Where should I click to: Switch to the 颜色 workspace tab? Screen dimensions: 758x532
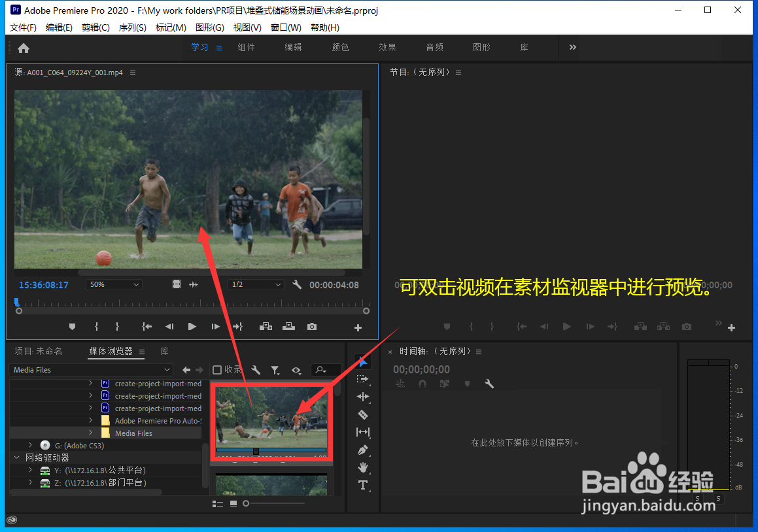[340, 47]
